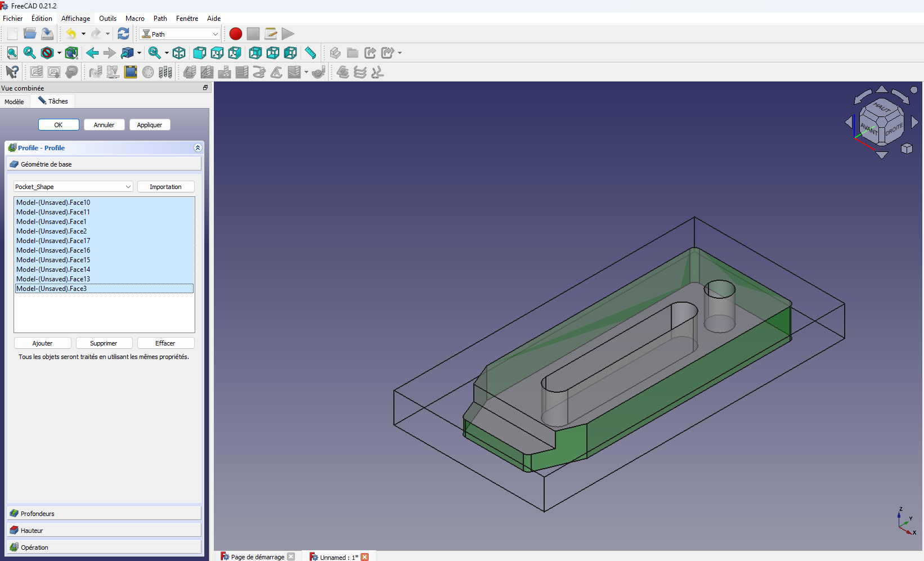Image resolution: width=924 pixels, height=561 pixels.
Task: Select Model-(Unsaved).Face10 in the list
Action: (x=104, y=203)
